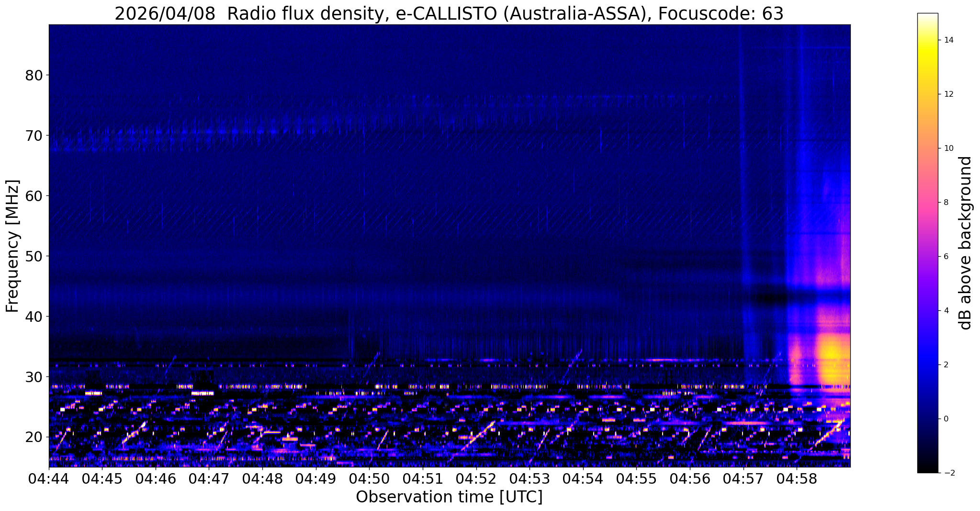Select the 04:53 time tick label
Image resolution: width=980 pixels, height=511 pixels.
529,478
